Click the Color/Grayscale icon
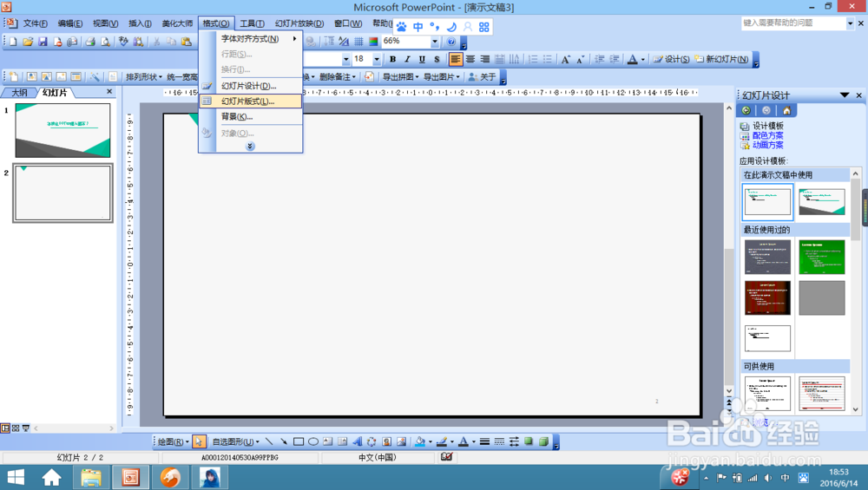The width and height of the screenshot is (868, 490). click(x=373, y=42)
